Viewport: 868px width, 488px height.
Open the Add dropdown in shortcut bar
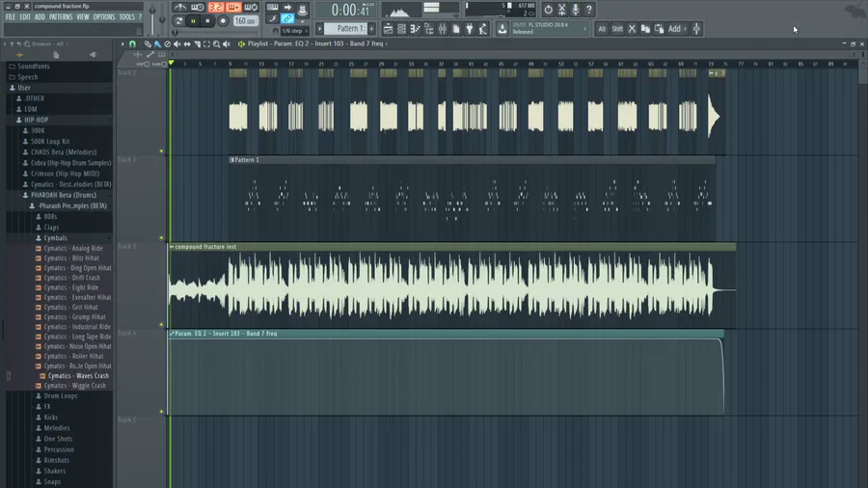pyautogui.click(x=677, y=29)
